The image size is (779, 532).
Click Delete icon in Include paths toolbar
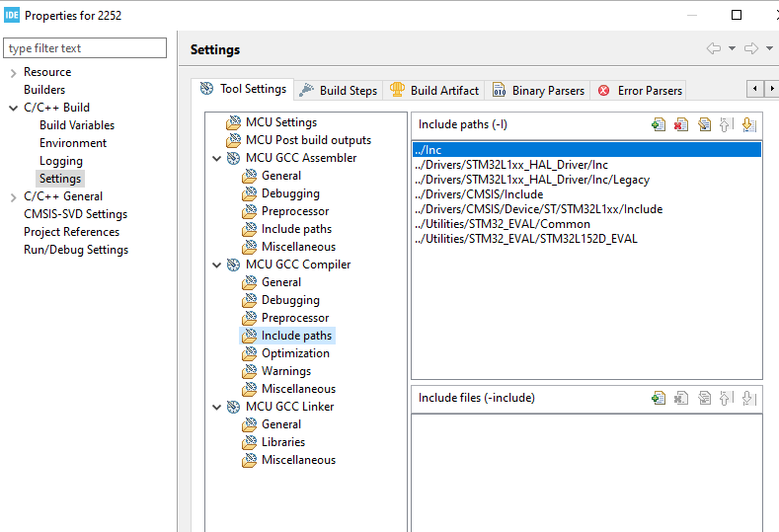pos(681,124)
